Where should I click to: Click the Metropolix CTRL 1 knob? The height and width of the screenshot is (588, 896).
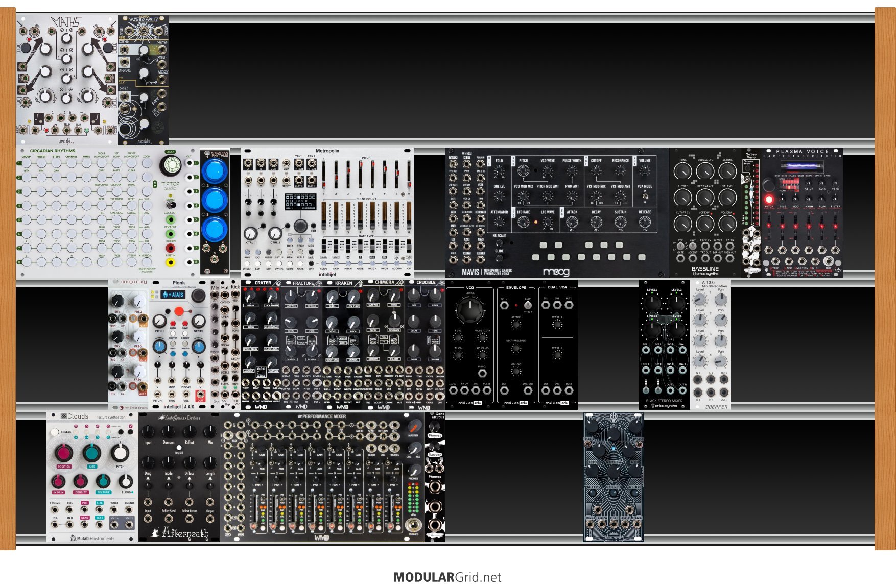click(x=250, y=233)
